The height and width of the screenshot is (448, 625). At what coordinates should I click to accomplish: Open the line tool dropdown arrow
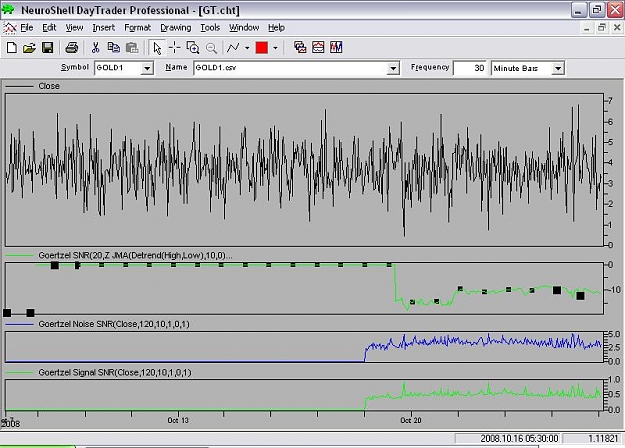pyautogui.click(x=247, y=48)
